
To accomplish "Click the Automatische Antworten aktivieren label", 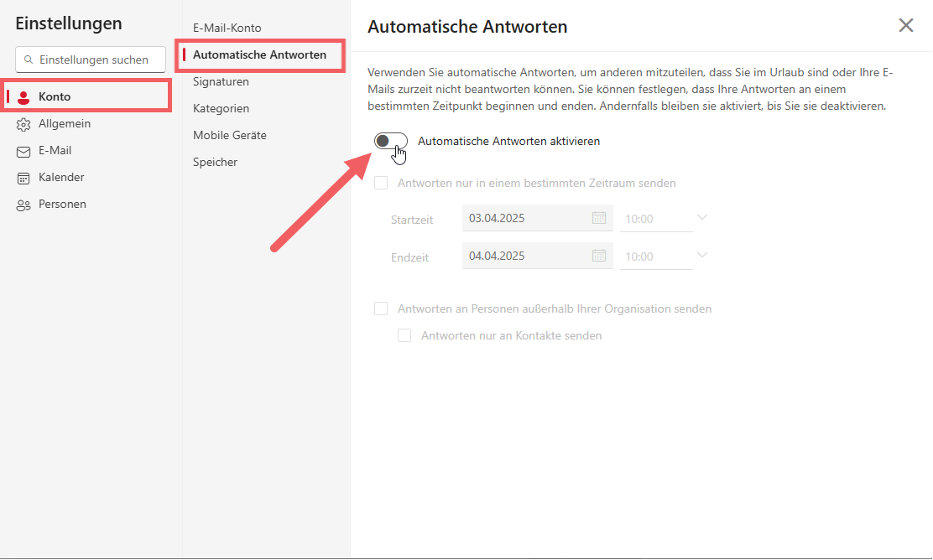I will (508, 141).
